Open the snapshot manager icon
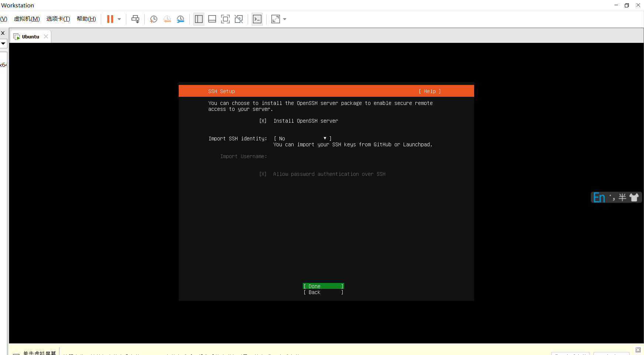The height and width of the screenshot is (355, 644). 181,19
